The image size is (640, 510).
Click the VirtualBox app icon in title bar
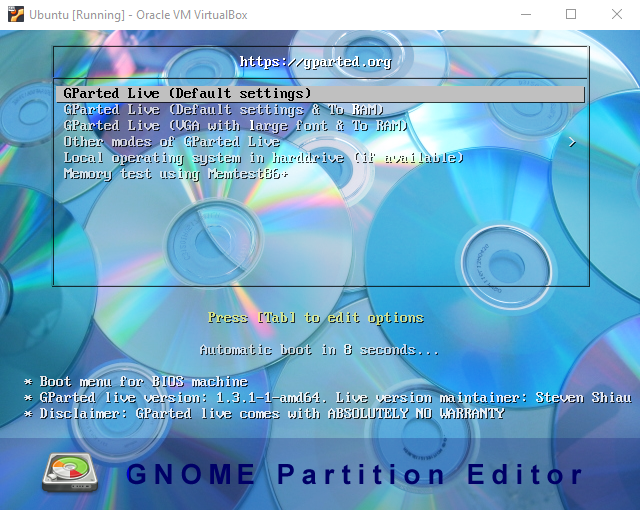(x=16, y=14)
